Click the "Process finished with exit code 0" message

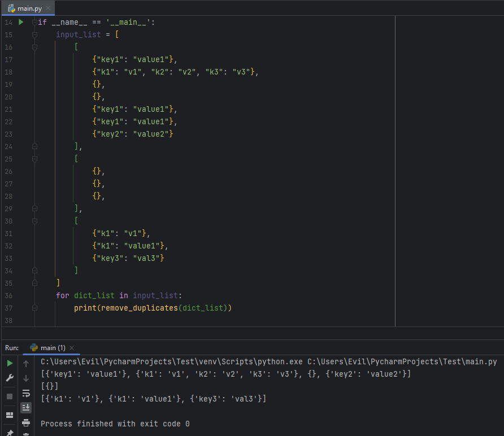pos(115,424)
